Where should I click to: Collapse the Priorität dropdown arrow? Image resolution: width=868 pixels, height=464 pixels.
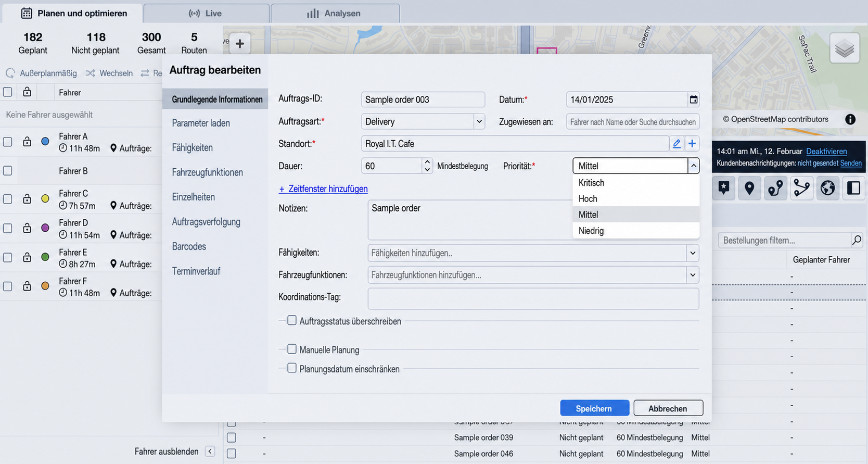(693, 166)
